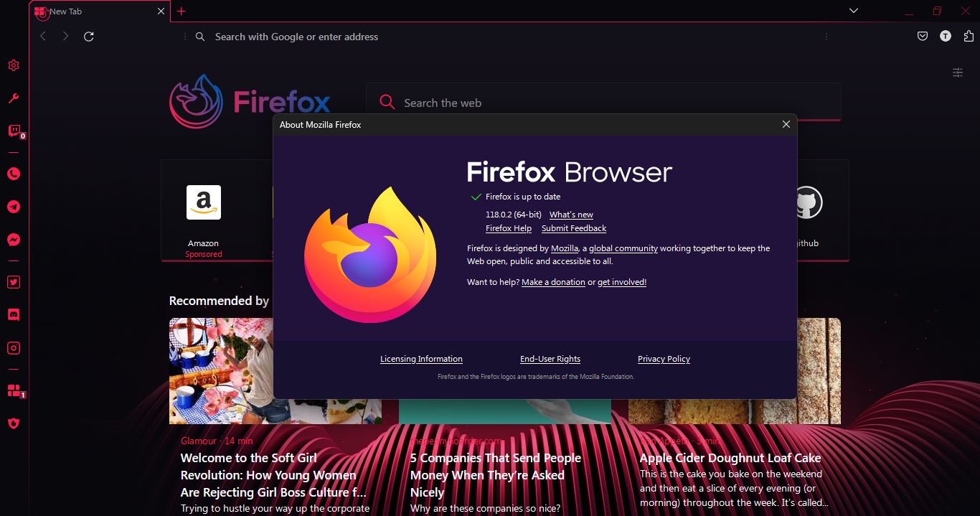This screenshot has height=516, width=980.
Task: Open the tab list dropdown chevron
Action: [853, 11]
